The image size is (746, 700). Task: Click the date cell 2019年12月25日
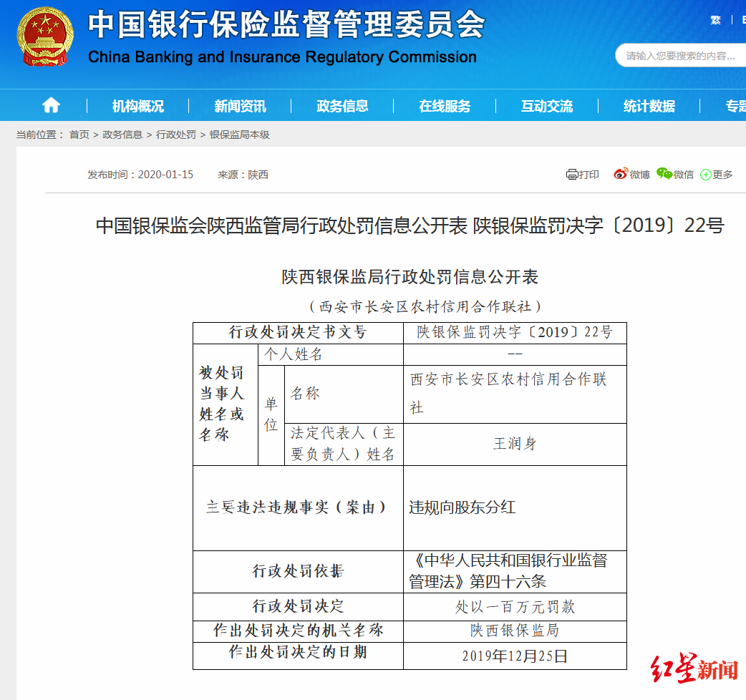(x=515, y=656)
